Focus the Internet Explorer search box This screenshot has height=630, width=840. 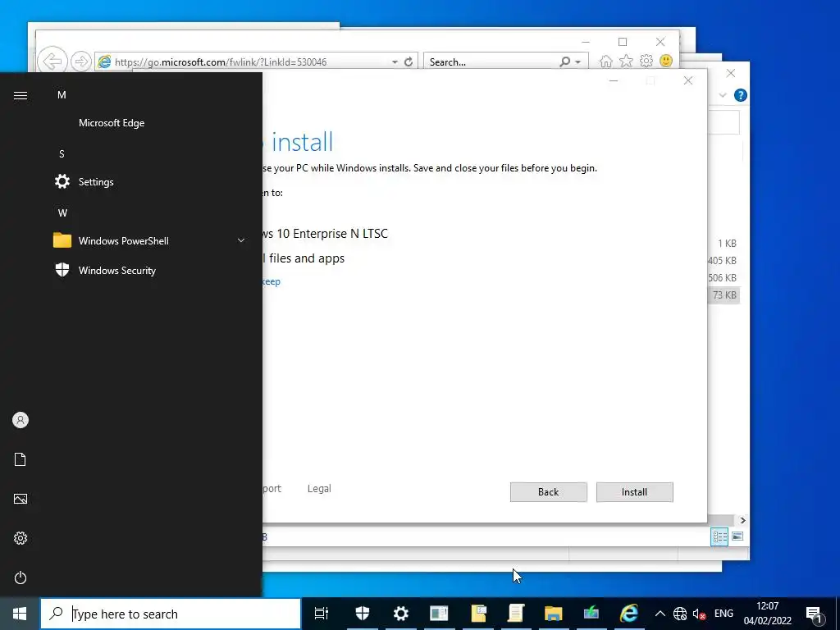tap(491, 62)
